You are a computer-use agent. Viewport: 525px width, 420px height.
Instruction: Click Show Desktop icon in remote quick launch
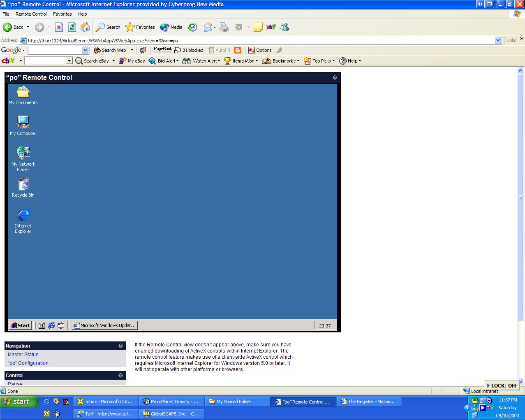[x=42, y=325]
